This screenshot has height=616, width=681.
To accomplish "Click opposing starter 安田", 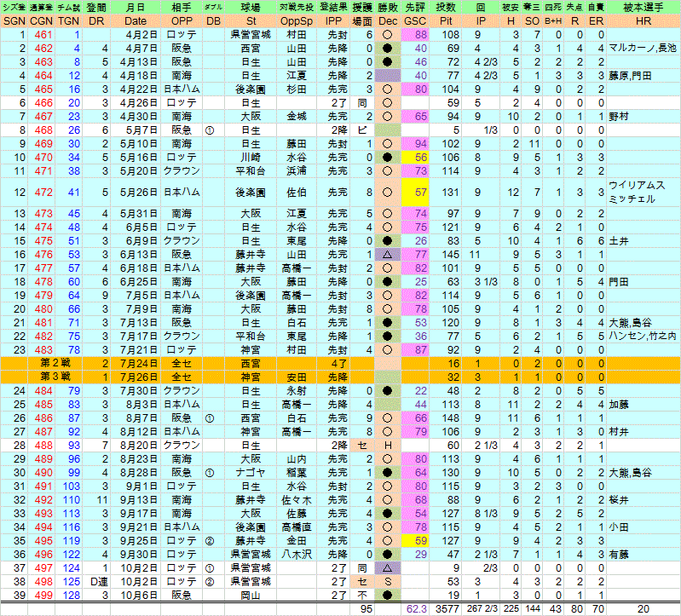I will tap(297, 377).
